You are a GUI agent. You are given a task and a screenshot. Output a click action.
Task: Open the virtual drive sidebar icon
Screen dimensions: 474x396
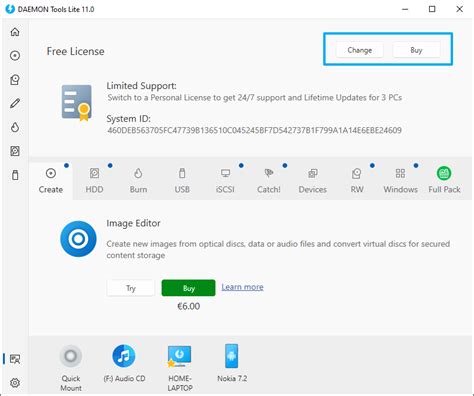(x=15, y=80)
